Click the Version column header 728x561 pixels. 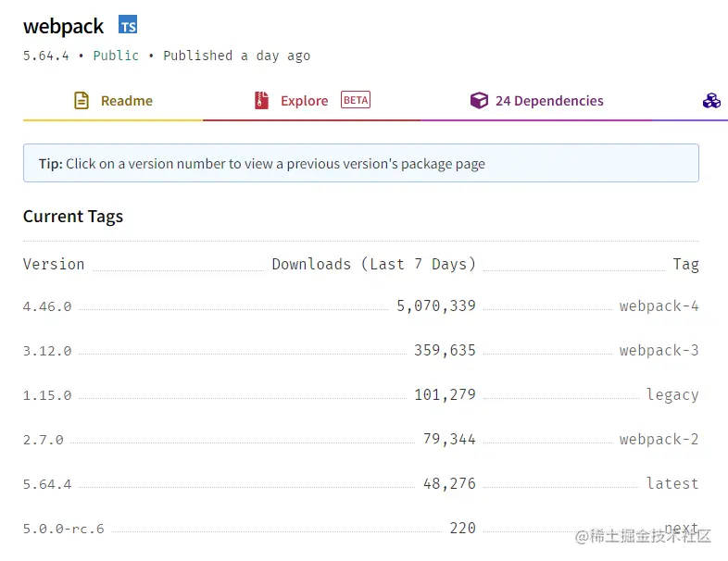[x=54, y=264]
